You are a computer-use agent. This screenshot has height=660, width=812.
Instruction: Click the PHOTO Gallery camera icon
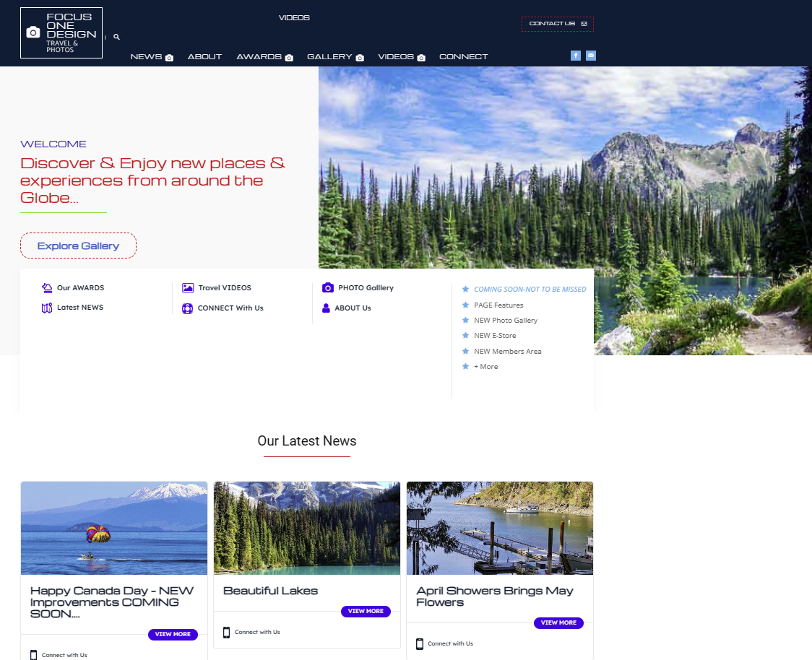point(327,288)
